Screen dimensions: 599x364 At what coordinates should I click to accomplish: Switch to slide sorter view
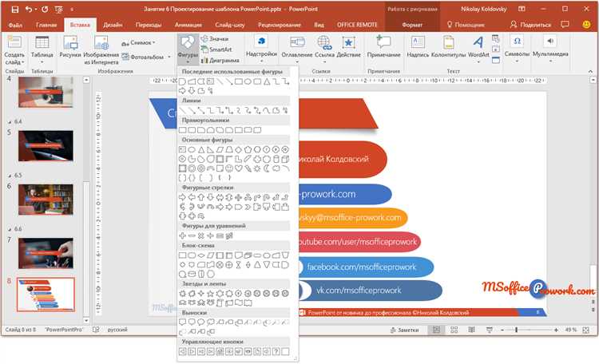click(454, 330)
